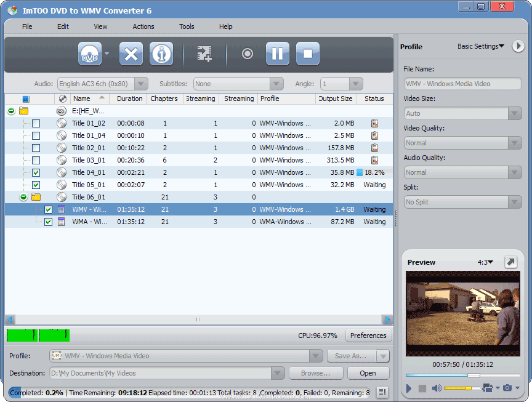
Task: Click the Open destination button
Action: [x=368, y=373]
